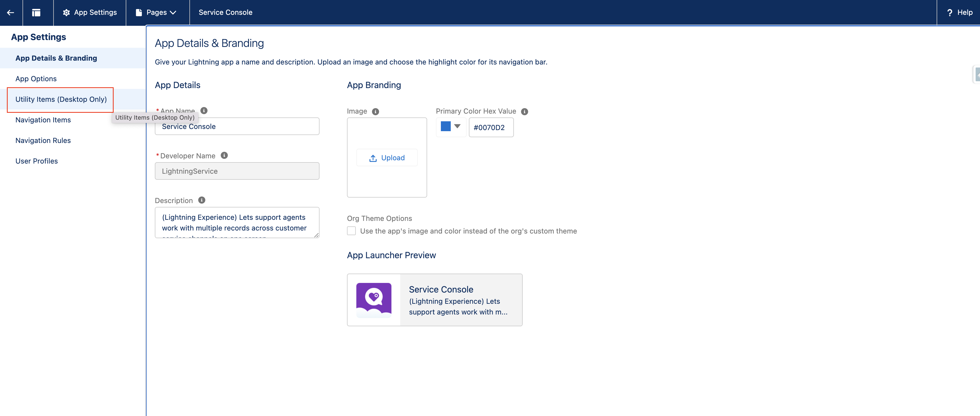This screenshot has height=416, width=980.
Task: Open App Settings in top bar
Action: [90, 13]
